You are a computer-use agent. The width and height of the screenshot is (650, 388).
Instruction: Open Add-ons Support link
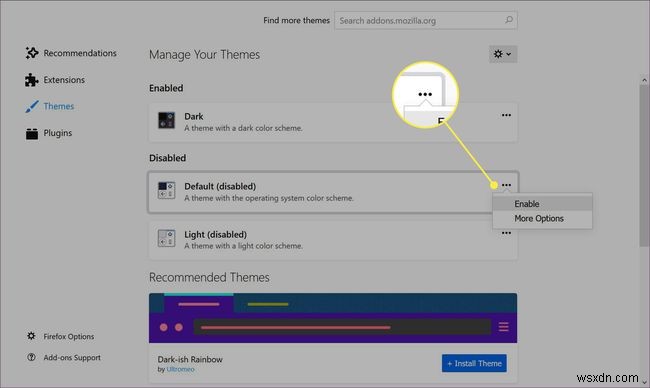(72, 357)
